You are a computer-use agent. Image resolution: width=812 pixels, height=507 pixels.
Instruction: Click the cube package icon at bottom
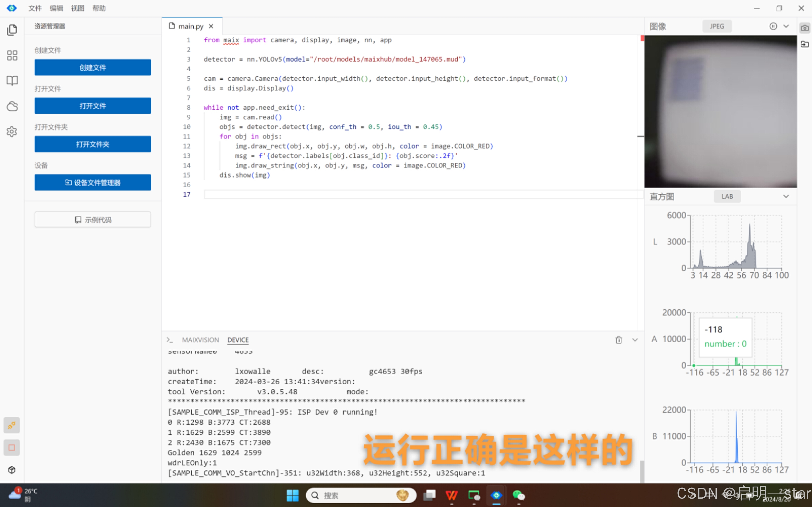click(12, 470)
